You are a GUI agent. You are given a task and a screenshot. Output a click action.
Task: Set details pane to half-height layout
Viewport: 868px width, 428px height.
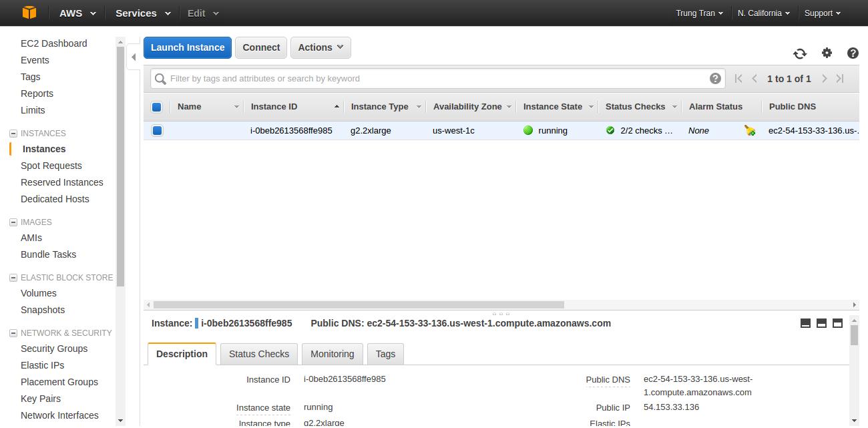pyautogui.click(x=821, y=323)
